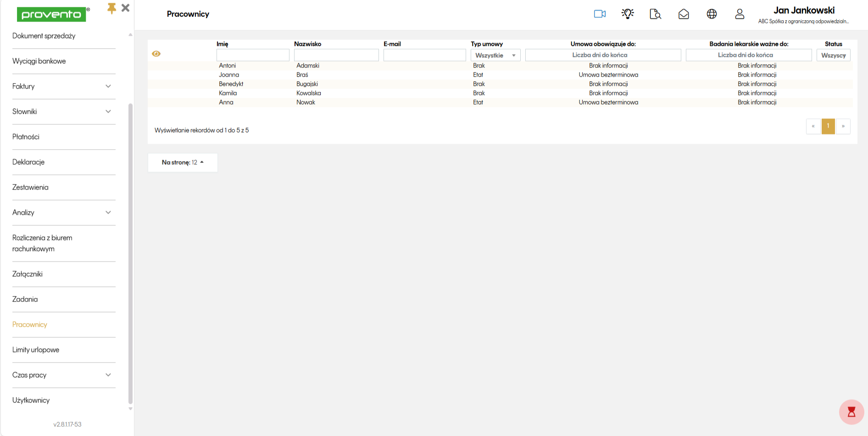Open the envelope messages icon

(684, 14)
